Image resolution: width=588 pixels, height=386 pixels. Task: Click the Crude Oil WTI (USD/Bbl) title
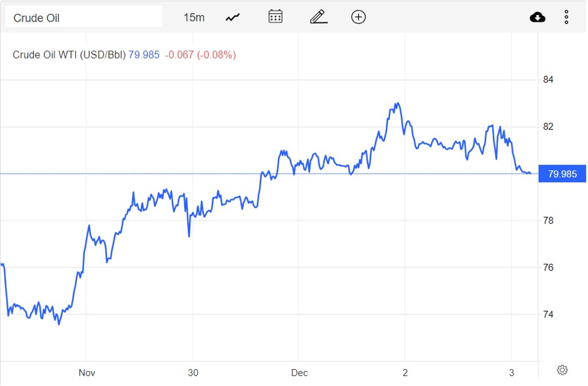tap(69, 55)
